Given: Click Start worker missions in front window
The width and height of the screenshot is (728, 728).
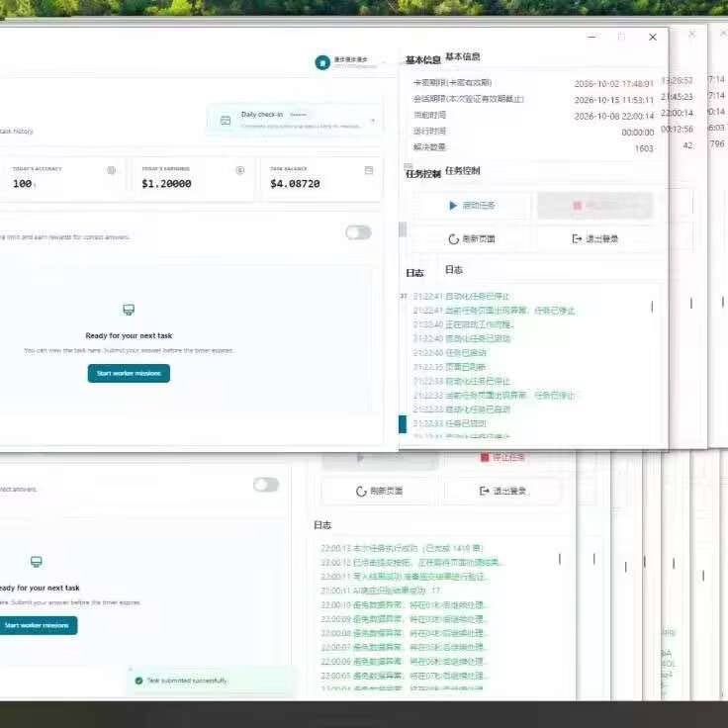Looking at the screenshot, I should [x=129, y=373].
